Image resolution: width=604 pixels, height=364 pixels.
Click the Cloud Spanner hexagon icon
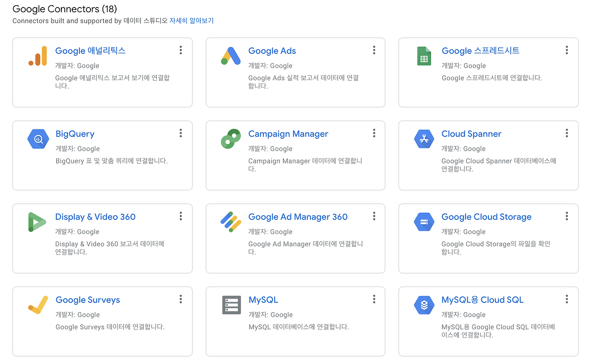click(424, 139)
